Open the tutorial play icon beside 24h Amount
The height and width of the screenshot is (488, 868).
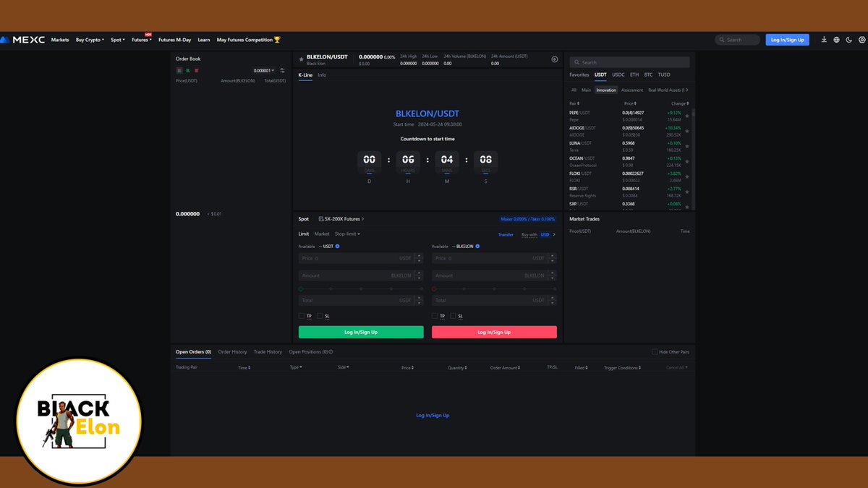(555, 59)
